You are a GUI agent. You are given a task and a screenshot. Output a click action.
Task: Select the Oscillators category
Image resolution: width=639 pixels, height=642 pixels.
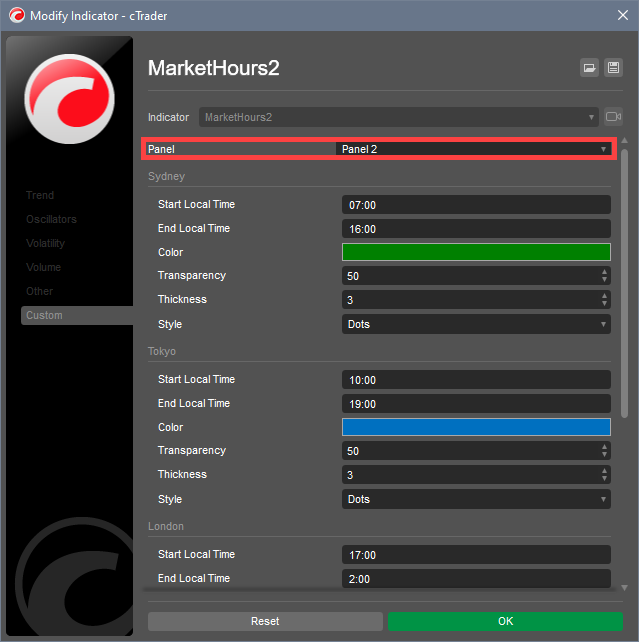click(x=52, y=219)
